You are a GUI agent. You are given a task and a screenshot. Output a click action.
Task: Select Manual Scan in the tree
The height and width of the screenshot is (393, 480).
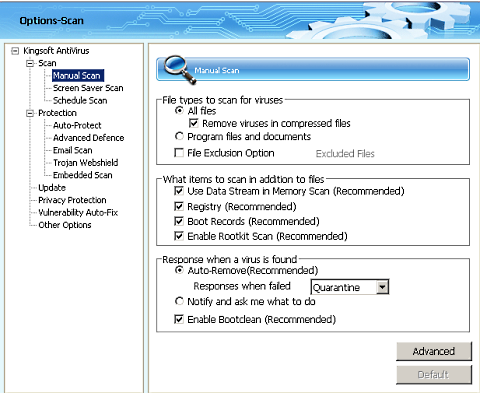tap(78, 76)
